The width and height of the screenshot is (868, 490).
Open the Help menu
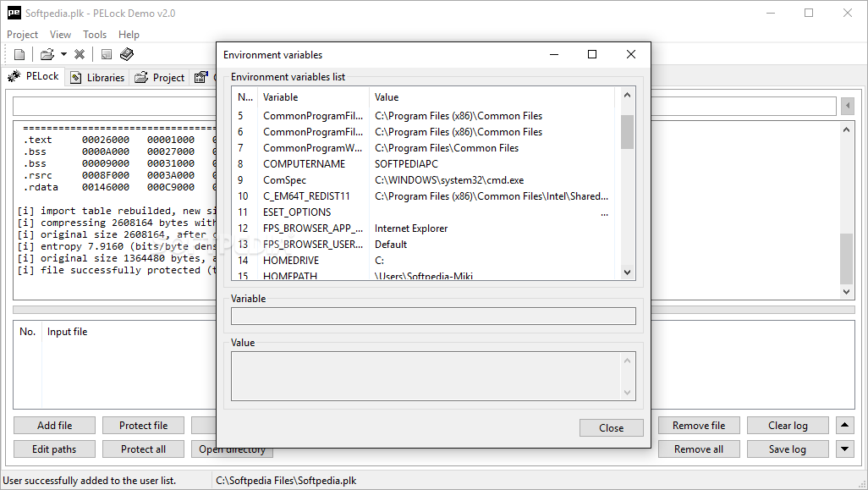click(x=129, y=35)
